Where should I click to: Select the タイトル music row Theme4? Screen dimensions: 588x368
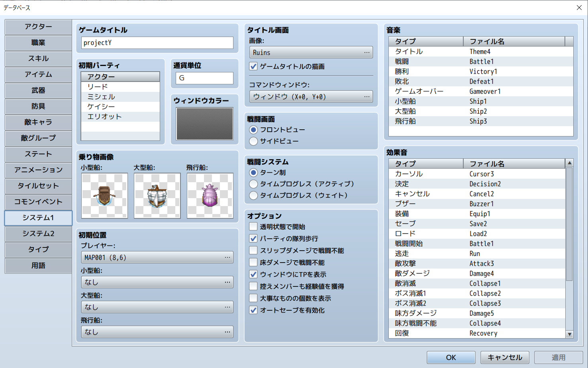point(481,52)
